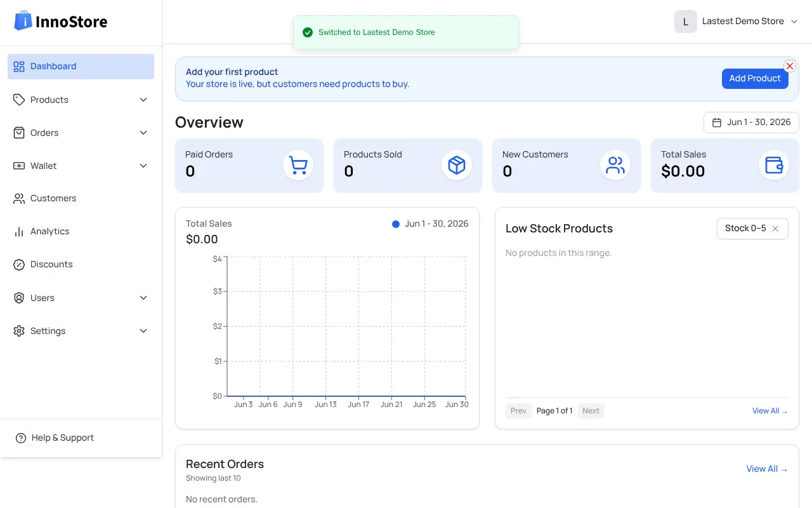The height and width of the screenshot is (508, 812).
Task: Expand the Wallet submenu chevron
Action: click(143, 166)
